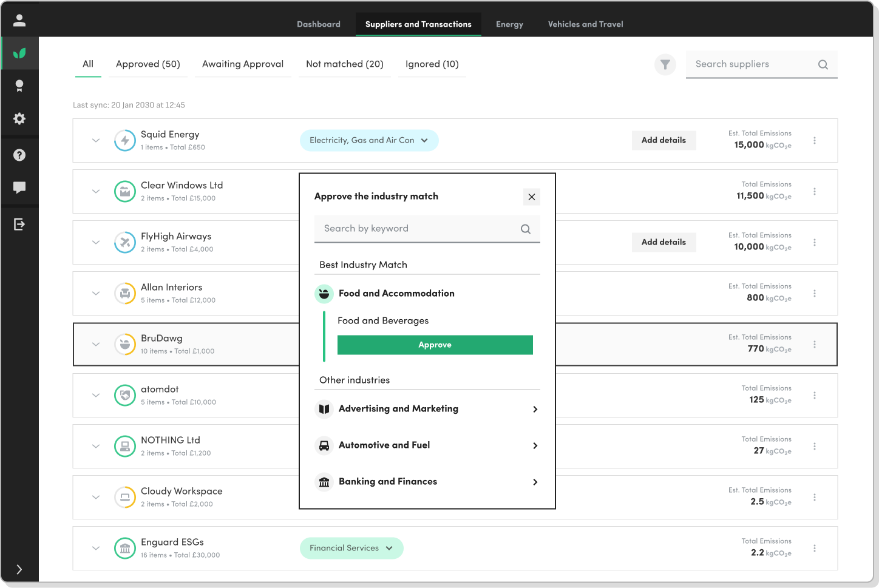Go to the Dashboard tab
This screenshot has height=588, width=879.
click(319, 24)
